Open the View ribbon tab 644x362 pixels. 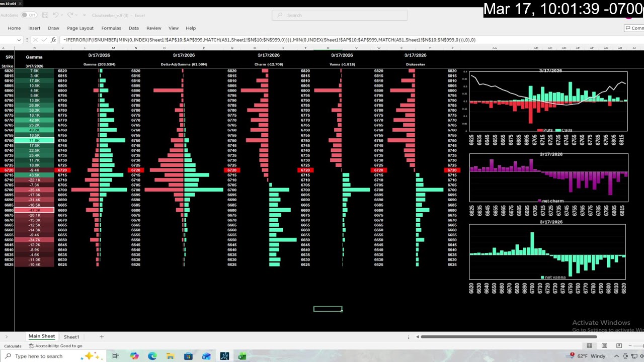[174, 28]
